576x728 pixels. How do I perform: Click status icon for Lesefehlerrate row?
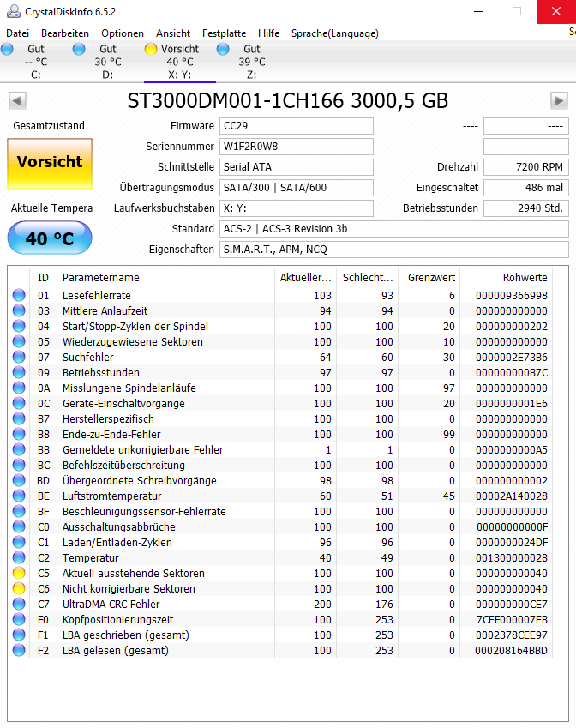click(x=19, y=295)
